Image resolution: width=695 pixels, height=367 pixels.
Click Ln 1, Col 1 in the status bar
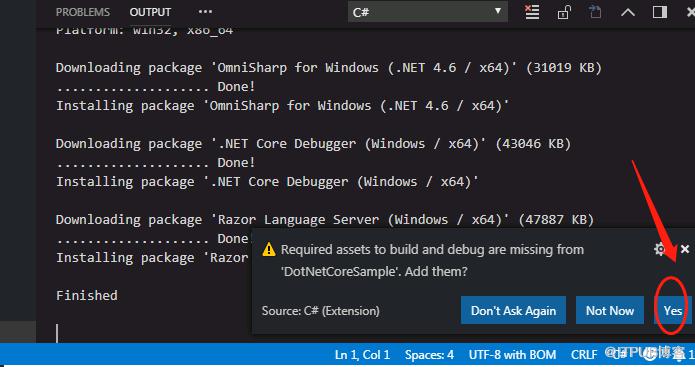(362, 355)
